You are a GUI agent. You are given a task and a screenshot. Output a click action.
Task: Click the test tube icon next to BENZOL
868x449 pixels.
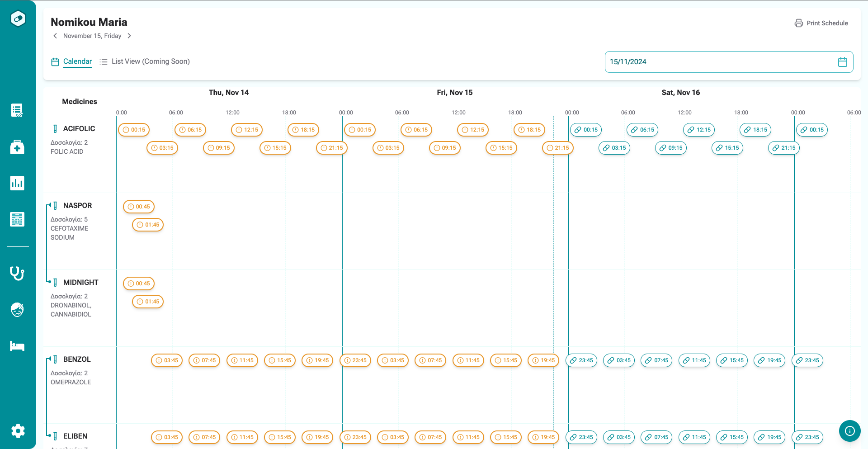[55, 359]
